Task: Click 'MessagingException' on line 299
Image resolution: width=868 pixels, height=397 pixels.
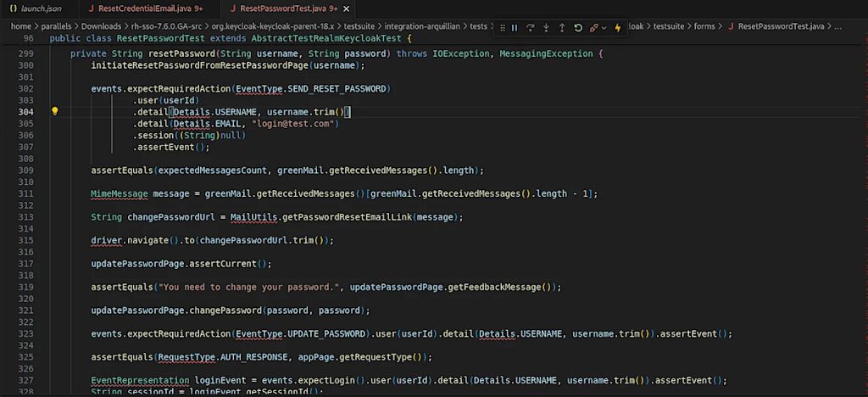Action: [546, 53]
